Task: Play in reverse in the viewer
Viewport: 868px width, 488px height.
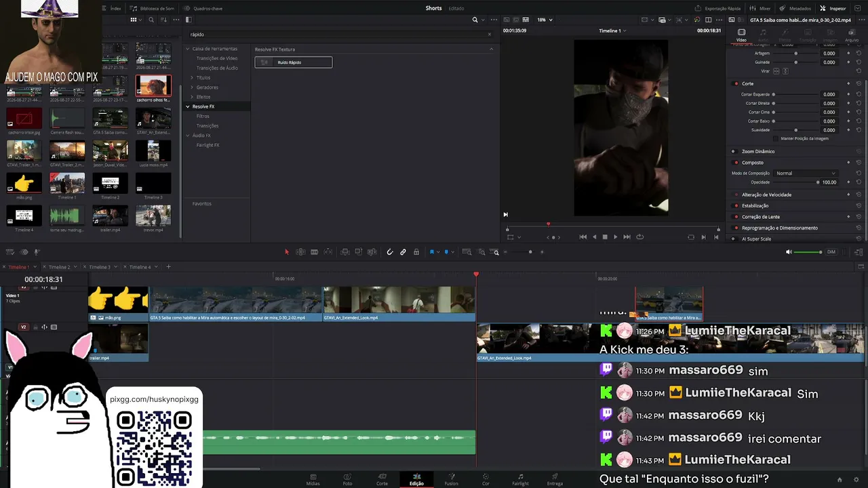Action: pyautogui.click(x=595, y=237)
